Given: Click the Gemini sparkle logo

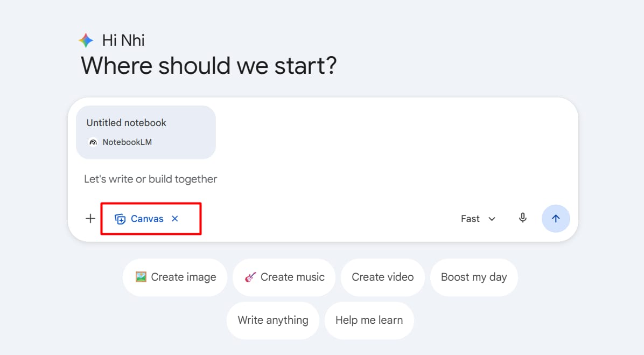Looking at the screenshot, I should click(x=86, y=40).
